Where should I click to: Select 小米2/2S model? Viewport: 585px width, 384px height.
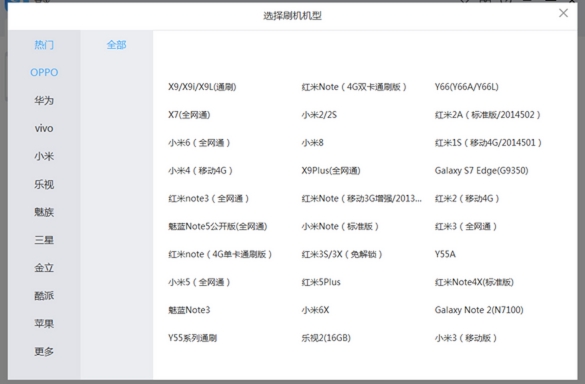[x=319, y=115]
